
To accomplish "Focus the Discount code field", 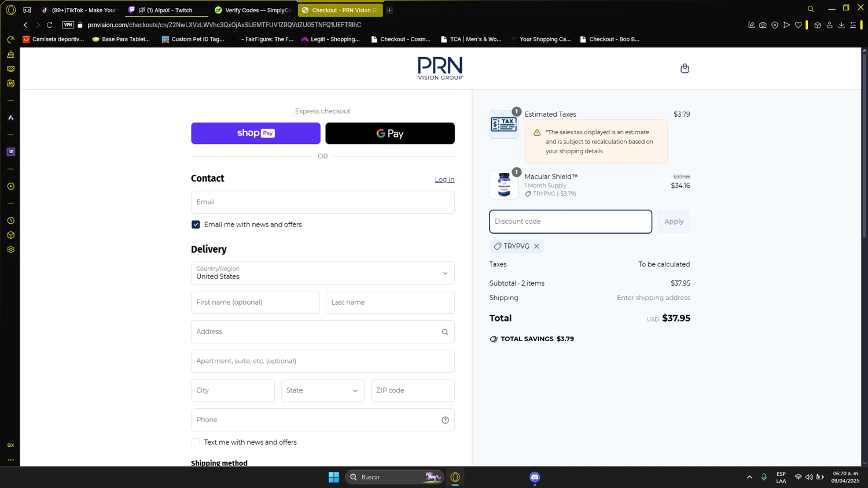I will pyautogui.click(x=571, y=221).
